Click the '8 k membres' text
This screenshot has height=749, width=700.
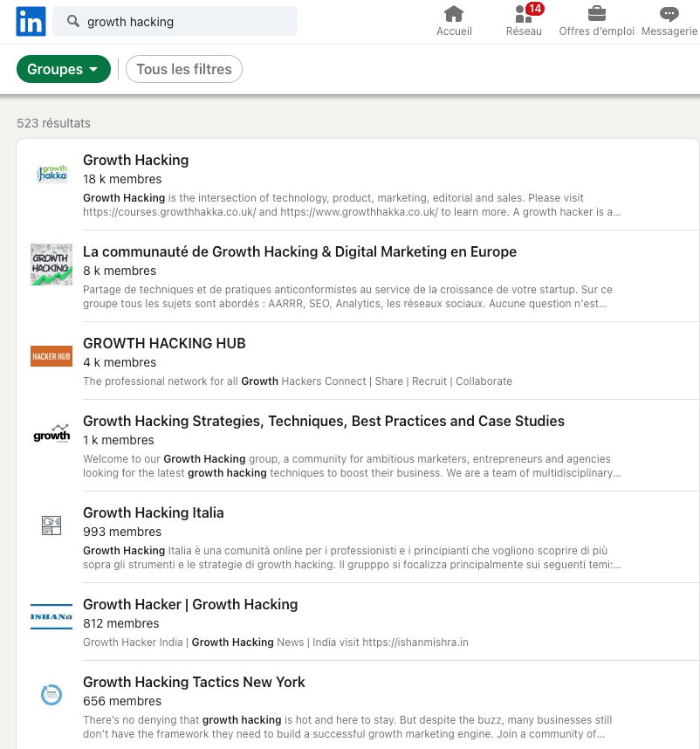[x=120, y=271]
